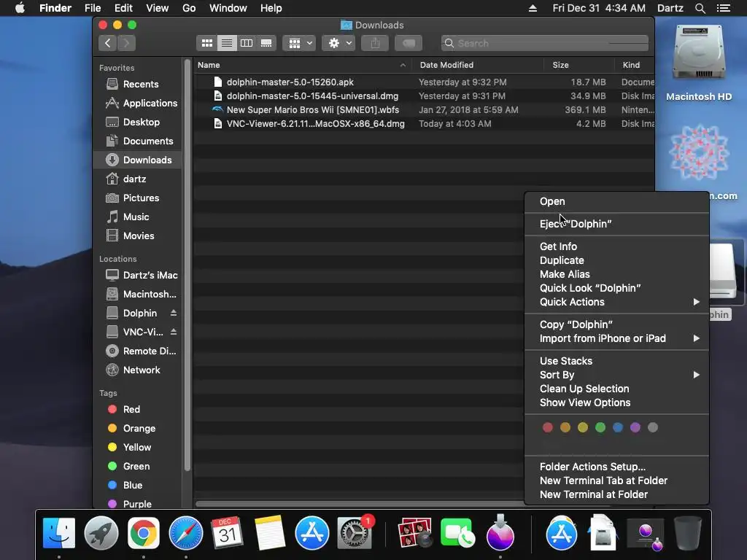Viewport: 747px width, 560px height.
Task: Sort files by Date Modified column
Action: (478, 65)
